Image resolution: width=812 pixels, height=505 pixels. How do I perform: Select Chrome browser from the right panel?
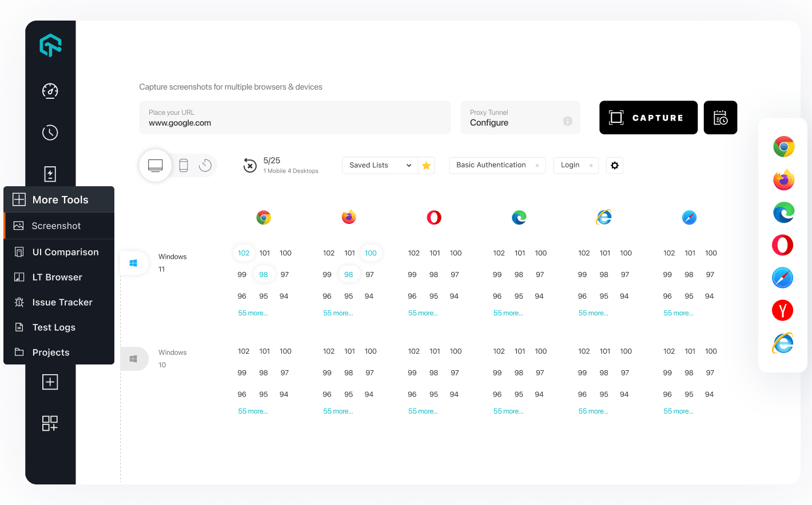[x=783, y=147]
